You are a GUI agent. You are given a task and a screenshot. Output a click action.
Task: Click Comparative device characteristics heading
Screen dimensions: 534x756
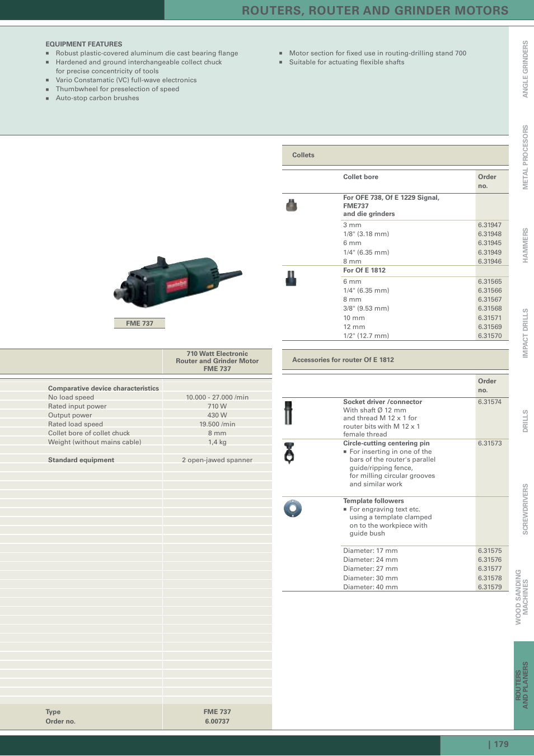104,388
